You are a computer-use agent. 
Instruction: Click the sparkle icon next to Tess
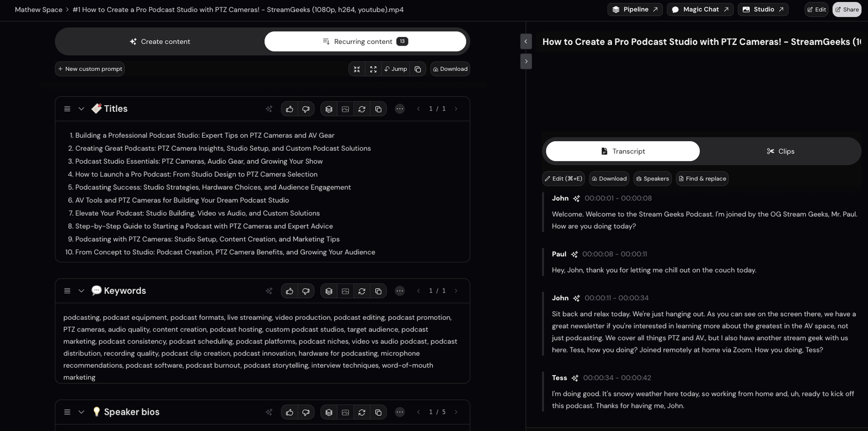click(575, 378)
